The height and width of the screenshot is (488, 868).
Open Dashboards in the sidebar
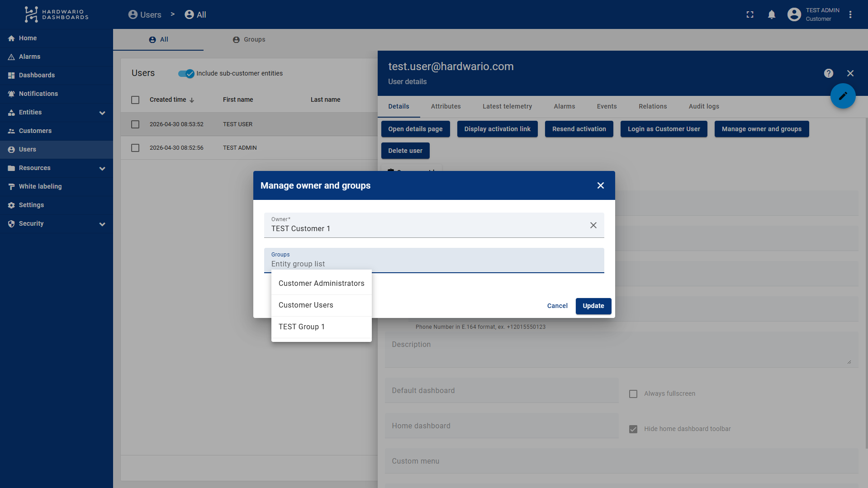56,75
